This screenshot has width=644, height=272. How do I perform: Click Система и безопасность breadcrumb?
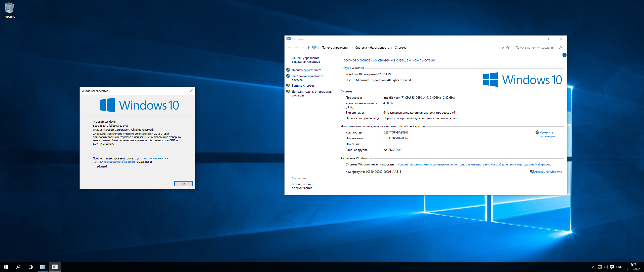tap(372, 48)
